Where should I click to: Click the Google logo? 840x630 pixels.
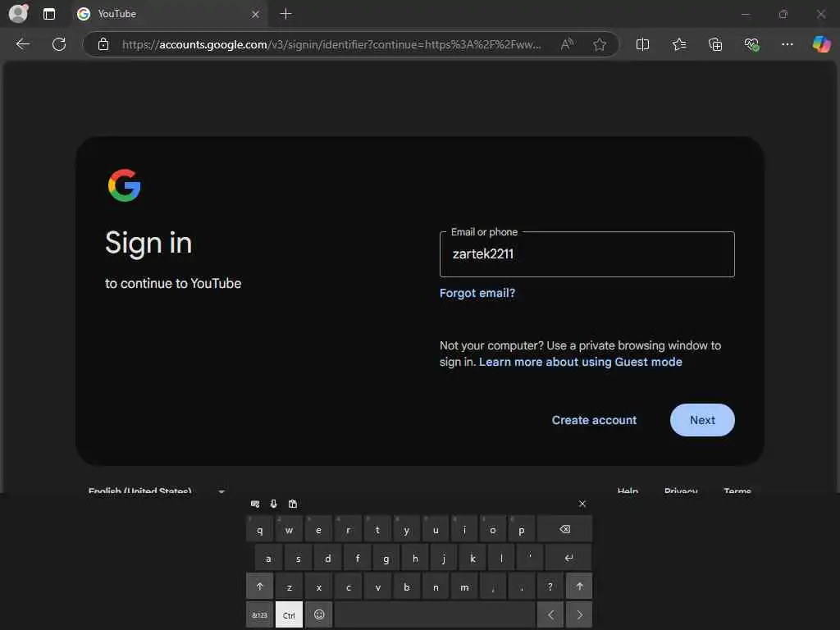[125, 185]
